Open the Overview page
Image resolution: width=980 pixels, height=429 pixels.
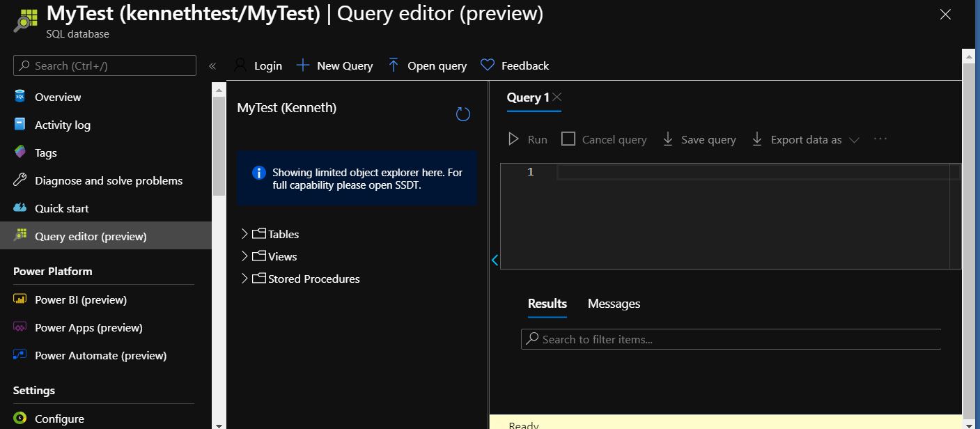[58, 97]
